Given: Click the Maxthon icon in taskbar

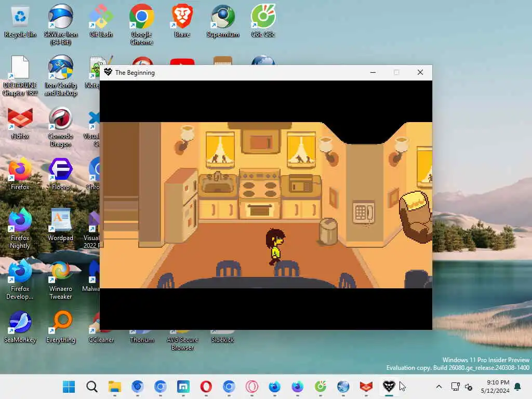Looking at the screenshot, I should coord(183,387).
